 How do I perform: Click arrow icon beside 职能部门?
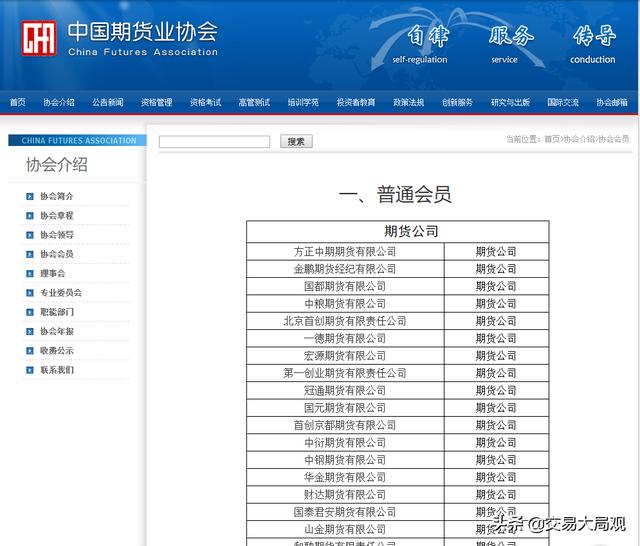click(x=30, y=312)
